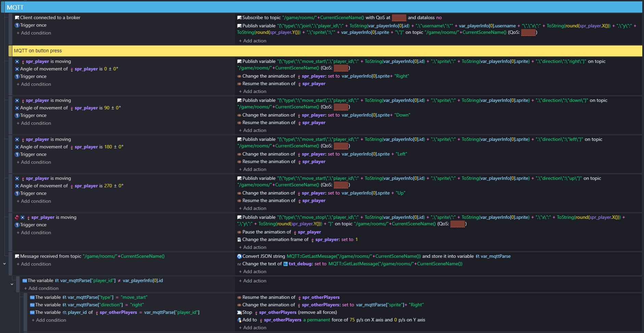Edit the angle value 270
The image size is (644, 333).
(108, 186)
